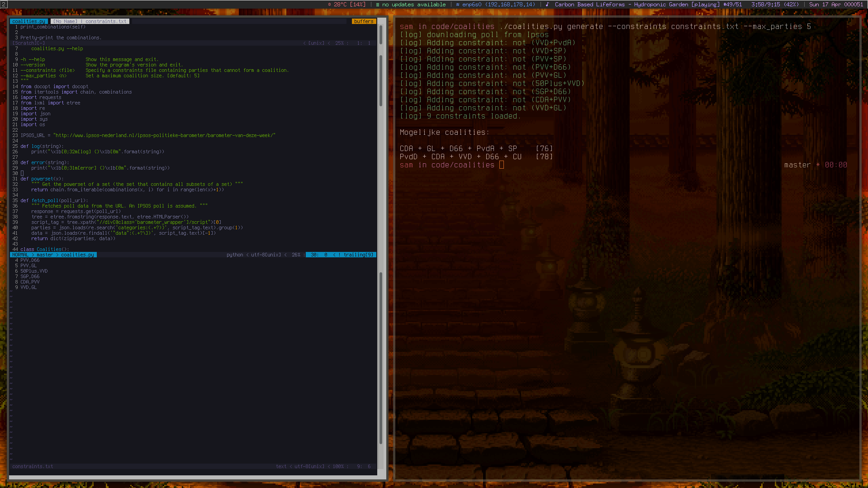Viewport: 868px width, 488px height.
Task: Switch to the coalities.py buffer tab
Action: pos(28,21)
